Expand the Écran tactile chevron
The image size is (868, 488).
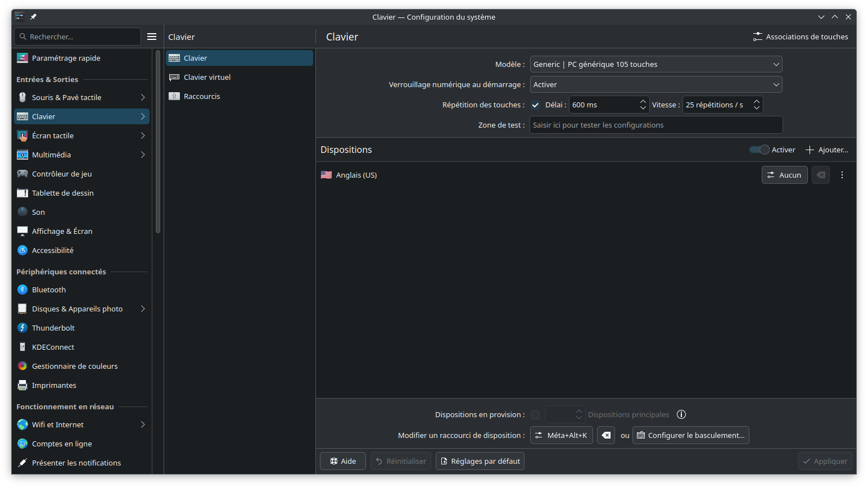[143, 135]
